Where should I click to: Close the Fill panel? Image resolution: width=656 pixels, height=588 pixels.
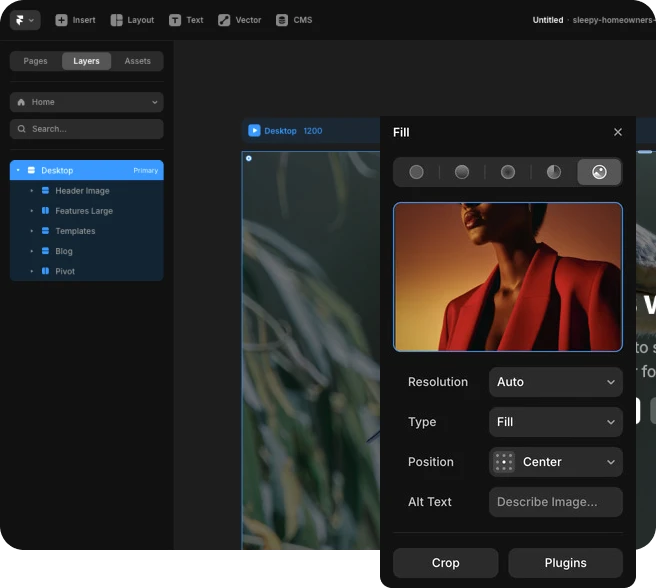tap(618, 132)
